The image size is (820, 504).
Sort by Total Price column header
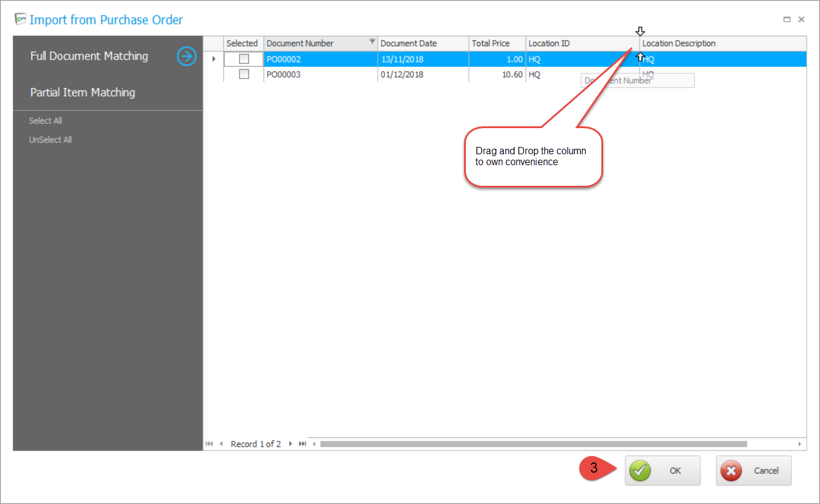point(497,43)
